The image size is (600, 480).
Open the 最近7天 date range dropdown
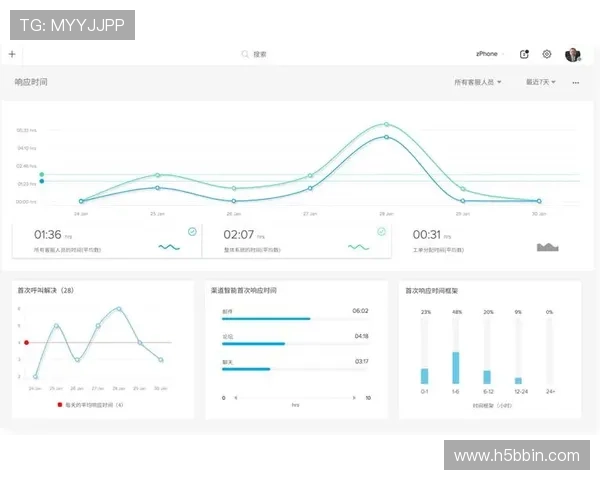pos(541,82)
